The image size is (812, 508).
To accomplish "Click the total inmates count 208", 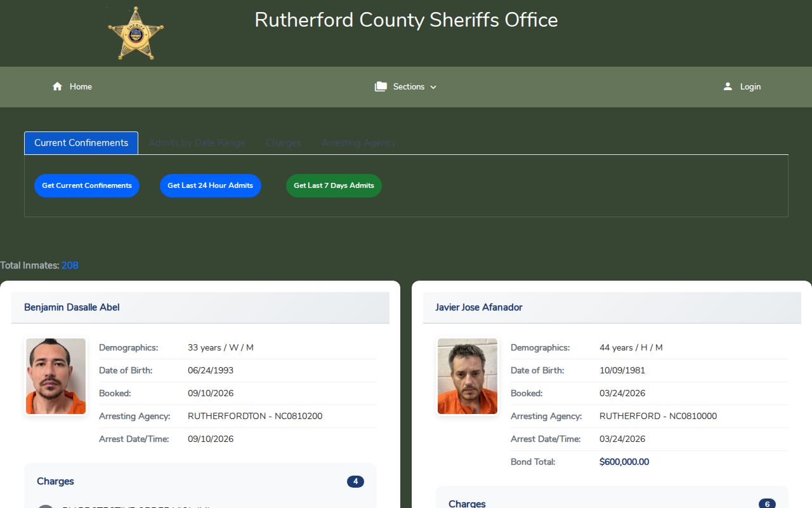I will [x=70, y=265].
